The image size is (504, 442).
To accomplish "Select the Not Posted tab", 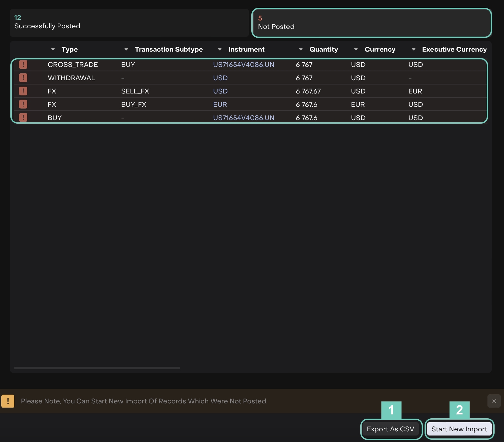I will 371,23.
